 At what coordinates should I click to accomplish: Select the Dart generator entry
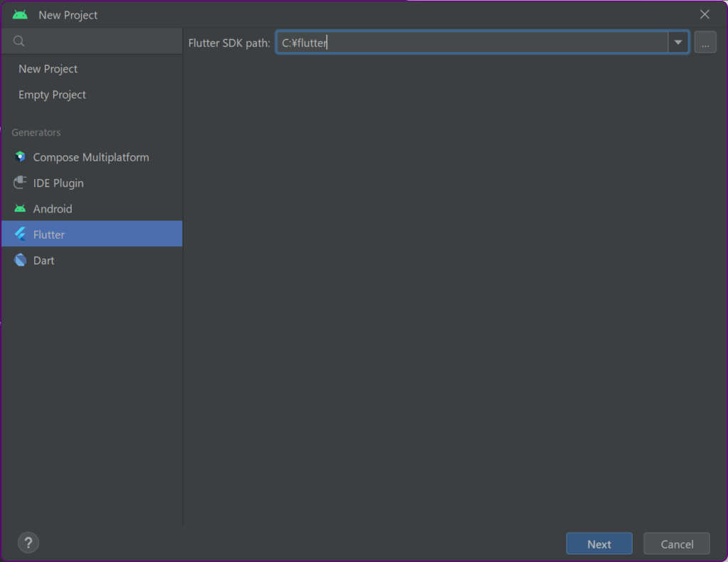(x=92, y=260)
